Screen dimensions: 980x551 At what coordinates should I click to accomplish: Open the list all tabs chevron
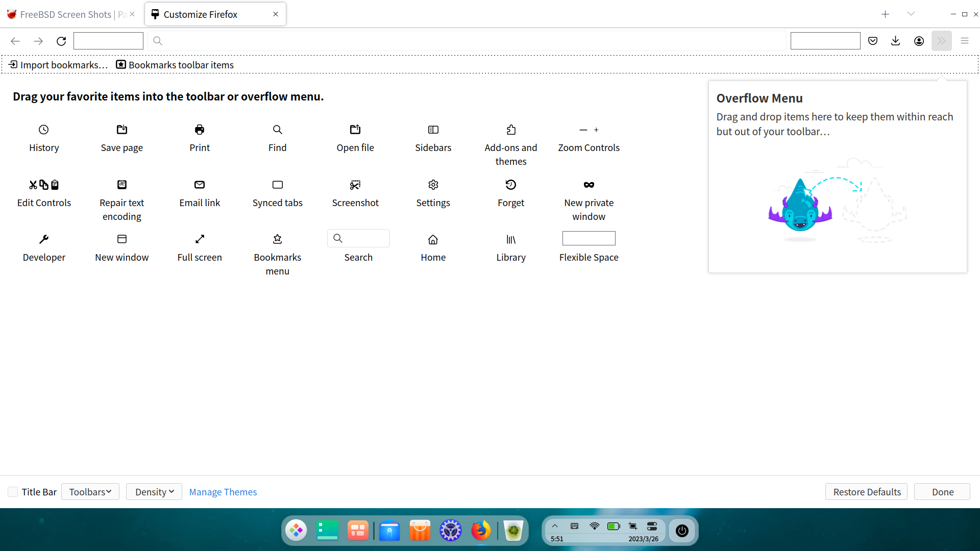point(911,14)
